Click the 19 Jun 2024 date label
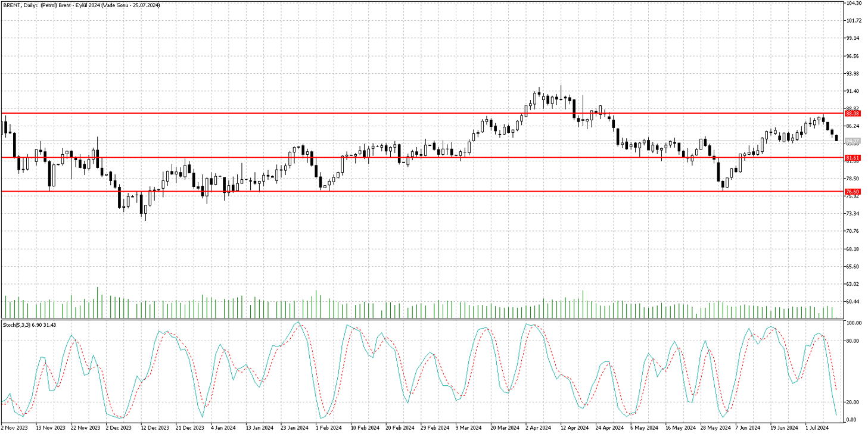The image size is (868, 437). 785,427
